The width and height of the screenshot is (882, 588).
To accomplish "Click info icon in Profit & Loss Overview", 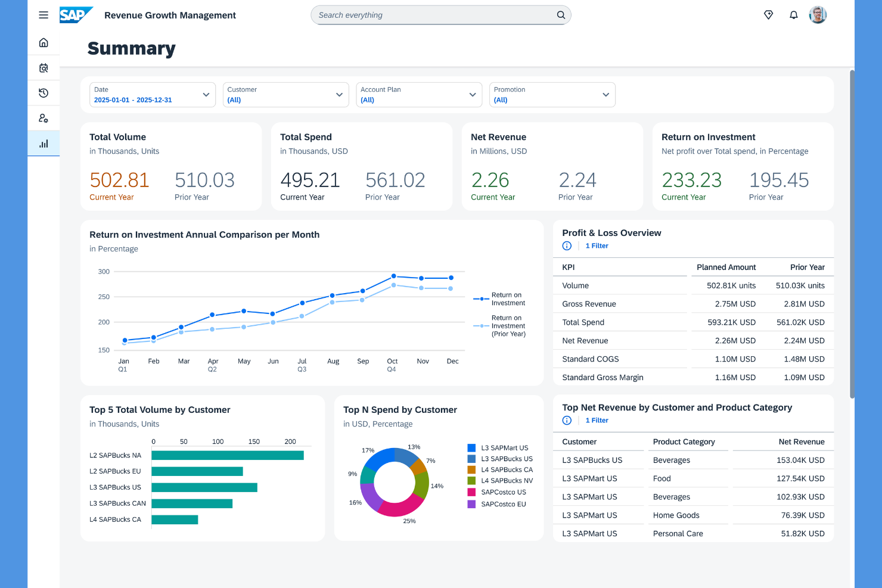I will pyautogui.click(x=567, y=246).
